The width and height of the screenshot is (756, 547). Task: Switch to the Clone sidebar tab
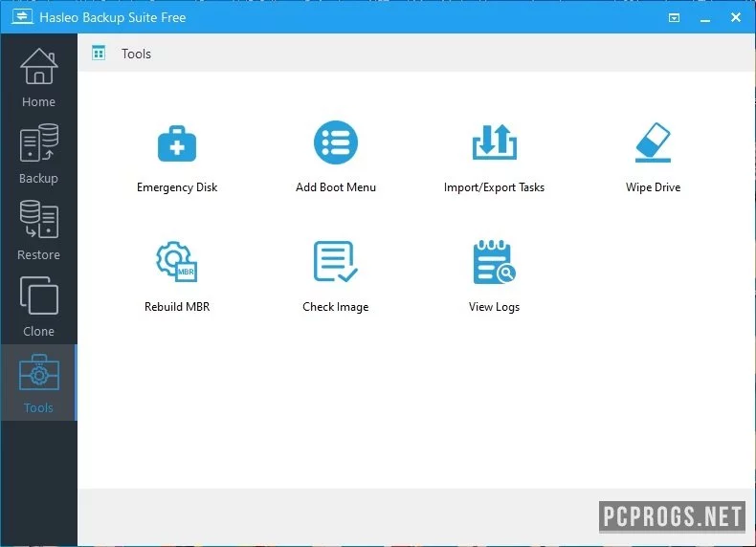[38, 307]
